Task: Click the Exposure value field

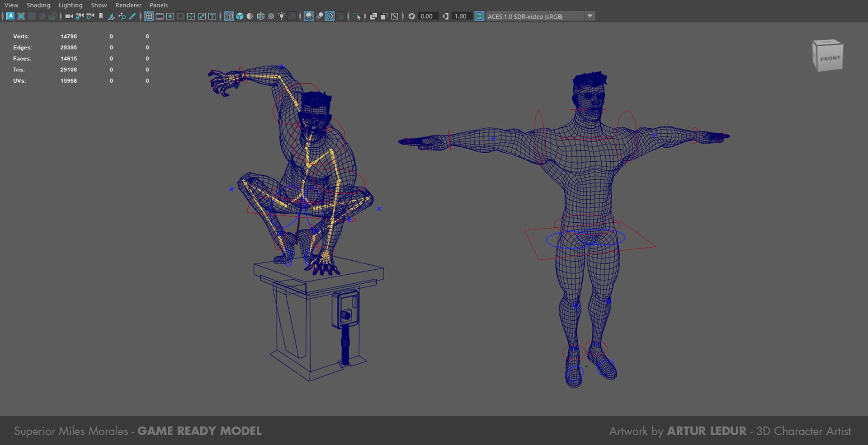Action: [x=426, y=16]
